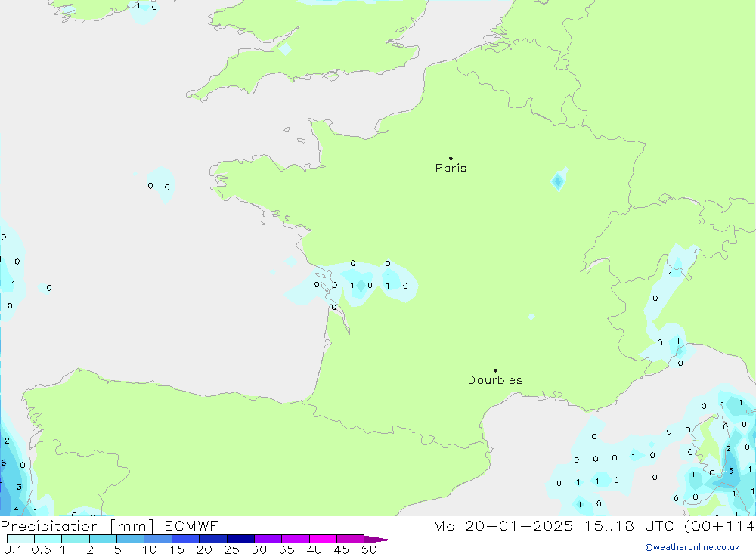Select the 50 mm magenta legend swatch
The height and width of the screenshot is (554, 756).
tap(350, 539)
